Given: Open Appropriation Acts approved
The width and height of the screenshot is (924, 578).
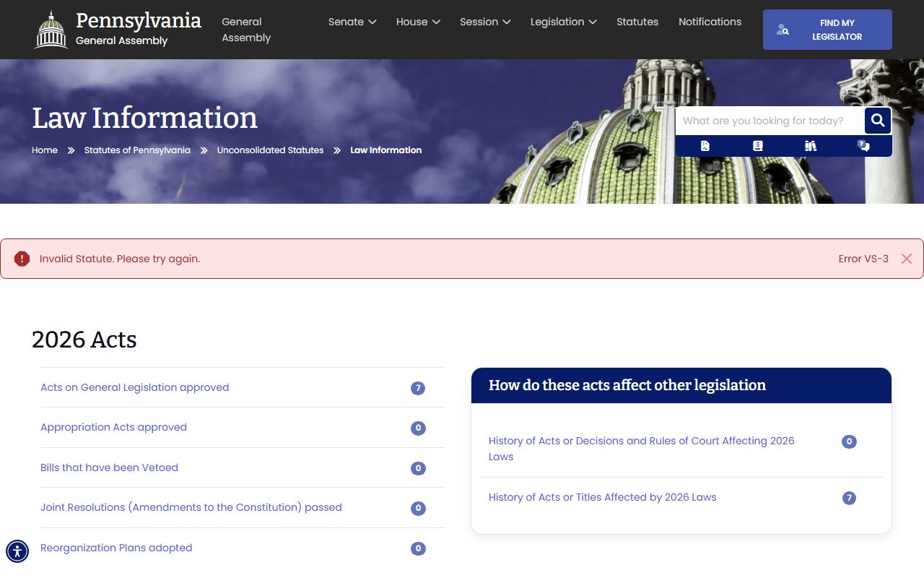Looking at the screenshot, I should (113, 427).
